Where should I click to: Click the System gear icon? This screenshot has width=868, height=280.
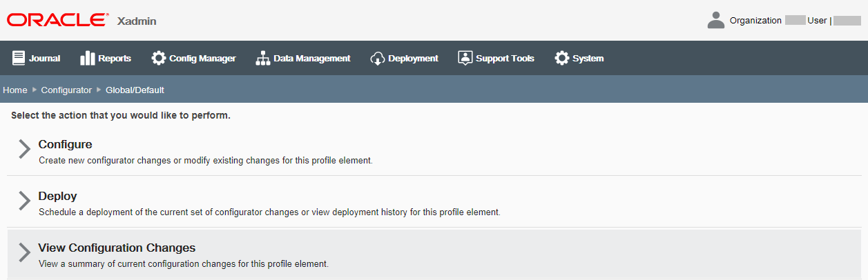point(562,58)
